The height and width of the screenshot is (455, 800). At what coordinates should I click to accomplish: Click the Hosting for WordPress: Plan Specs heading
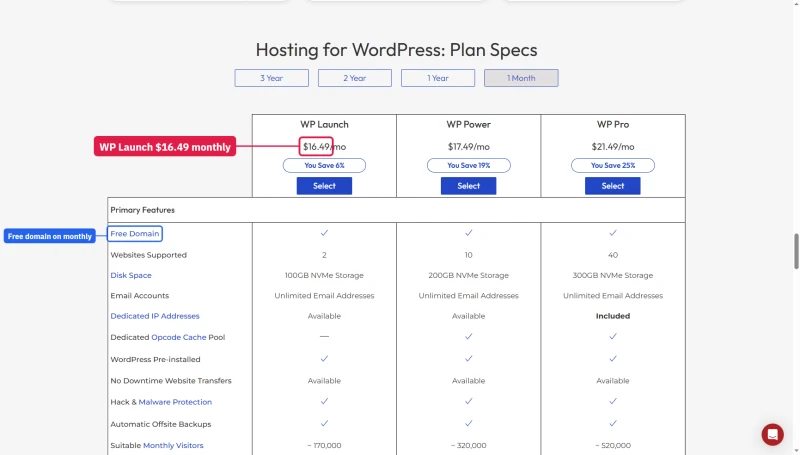coord(396,50)
